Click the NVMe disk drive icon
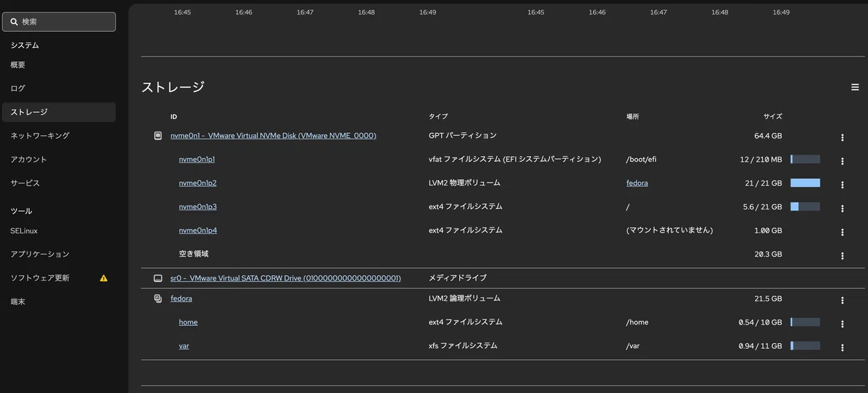Screen dimensions: 868x393 point(158,136)
